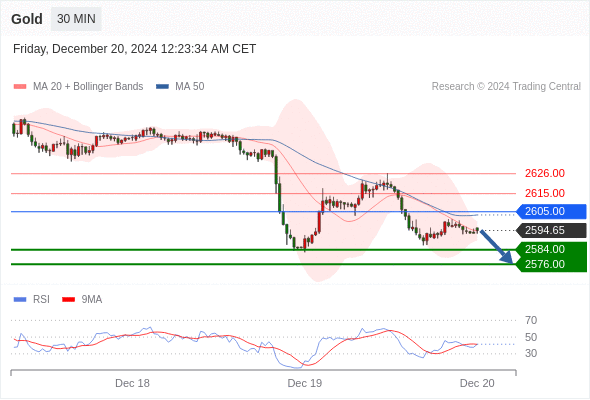This screenshot has height=400, width=590.
Task: Click the 2626.00 resistance label
Action: 545,173
